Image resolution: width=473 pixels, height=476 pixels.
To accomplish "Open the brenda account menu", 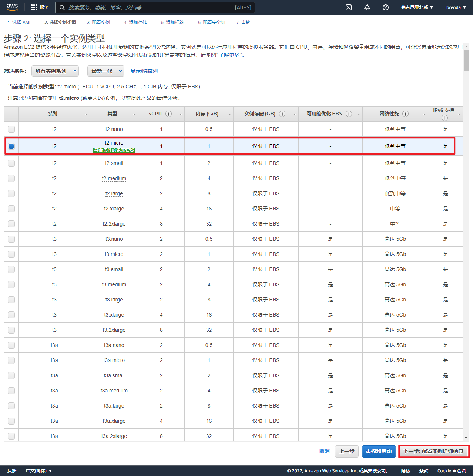I will (456, 7).
